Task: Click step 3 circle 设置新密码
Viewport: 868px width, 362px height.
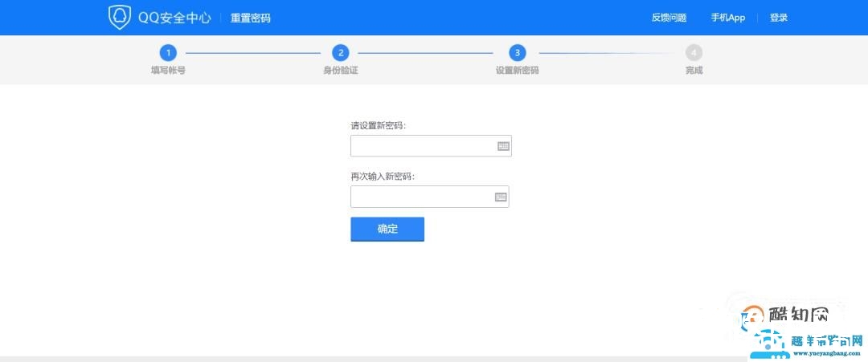Action: 517,53
